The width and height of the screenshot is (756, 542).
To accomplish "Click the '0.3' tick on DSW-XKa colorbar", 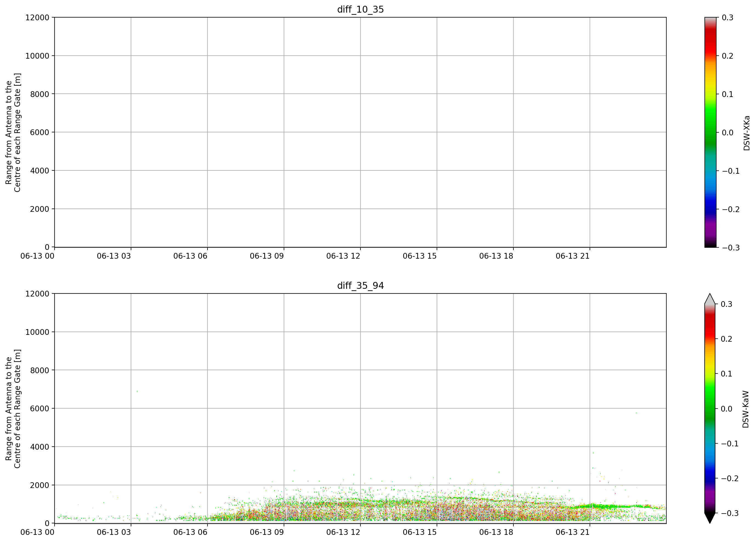I will click(728, 17).
